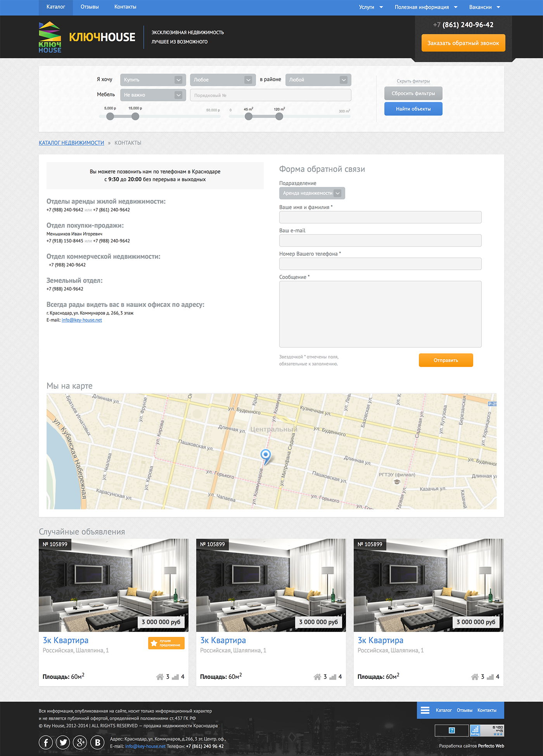Open Каталог in the footer menu
The width and height of the screenshot is (543, 756).
click(x=444, y=710)
